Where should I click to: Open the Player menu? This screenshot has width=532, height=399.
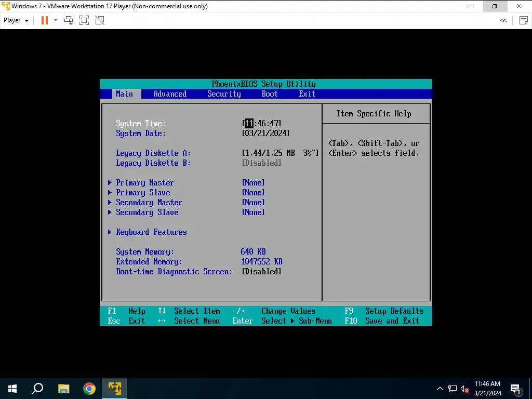tap(16, 20)
